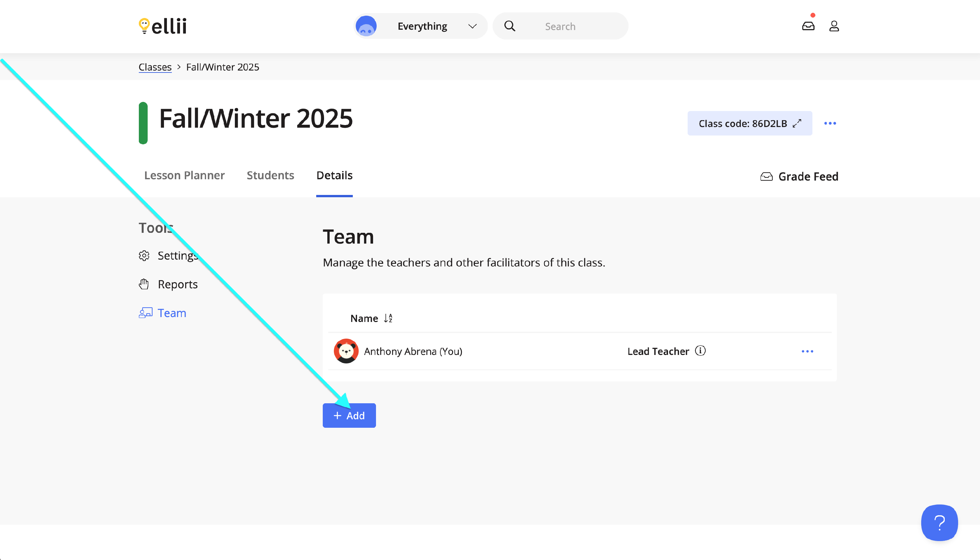
Task: Open the help question mark bubble
Action: click(x=939, y=522)
